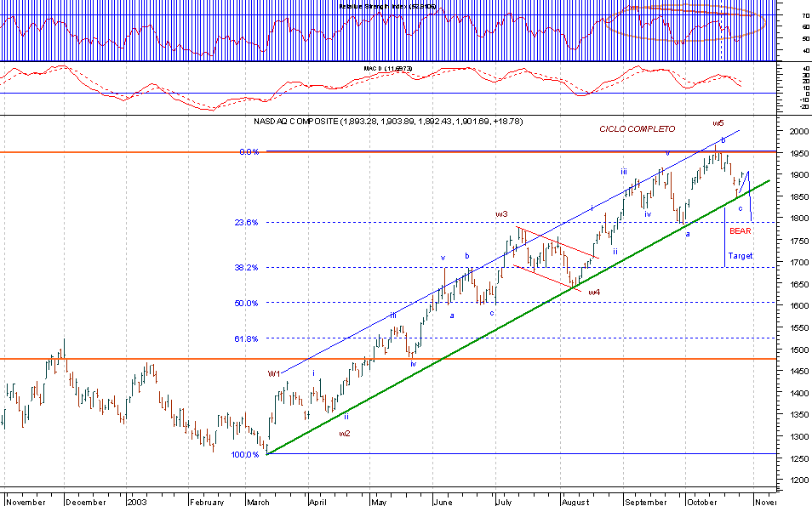The height and width of the screenshot is (506, 812).
Task: Select the 1600 price axis value
Action: [800, 306]
